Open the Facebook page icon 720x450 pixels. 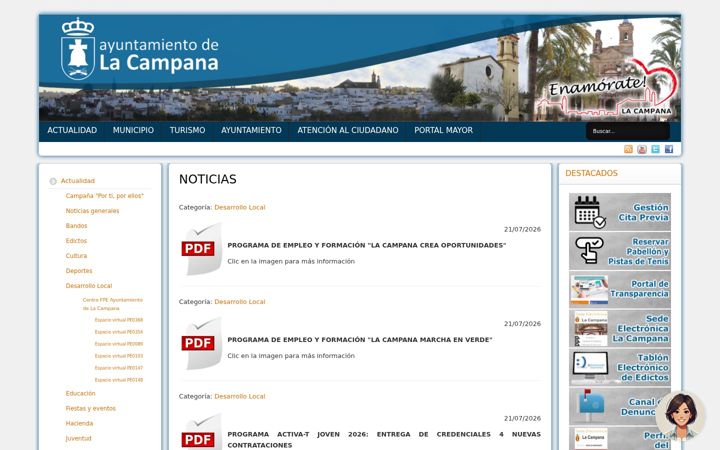pos(669,149)
